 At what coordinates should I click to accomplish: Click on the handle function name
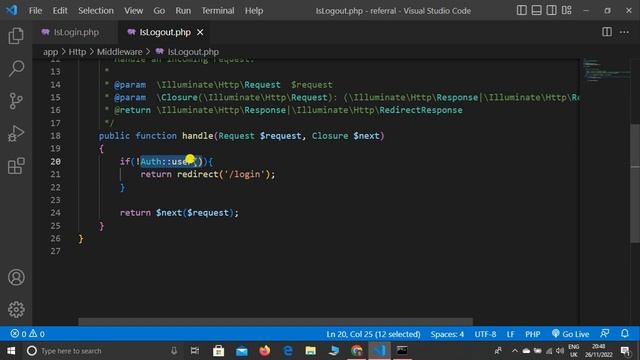198,136
